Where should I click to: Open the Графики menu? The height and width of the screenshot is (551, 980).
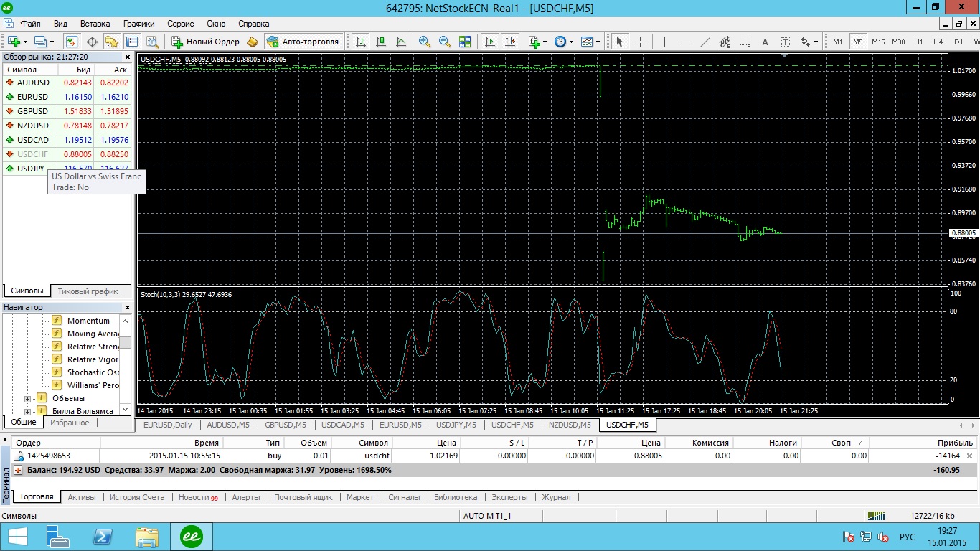[138, 24]
